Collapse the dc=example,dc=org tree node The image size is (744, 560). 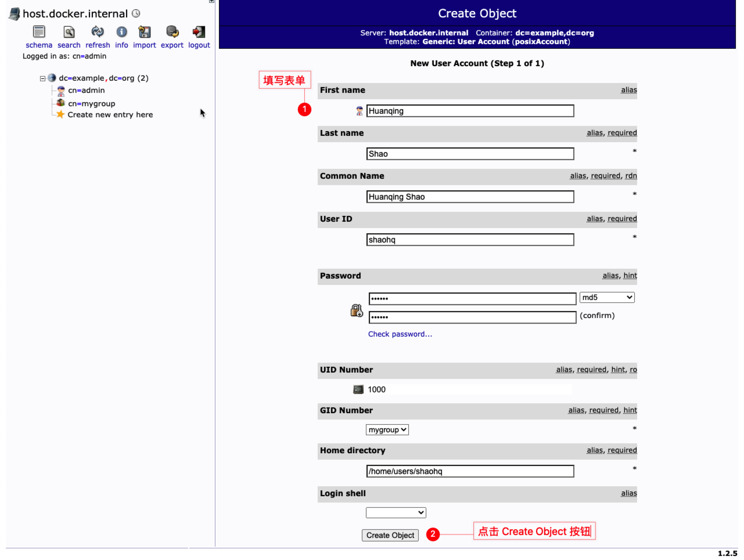tap(43, 79)
